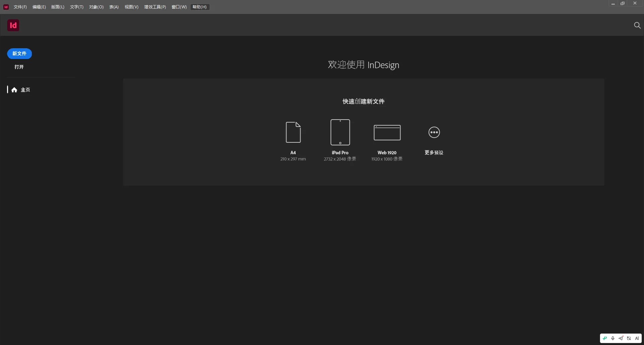This screenshot has height=345, width=644.
Task: Click the blue 新文件 button
Action: point(19,54)
